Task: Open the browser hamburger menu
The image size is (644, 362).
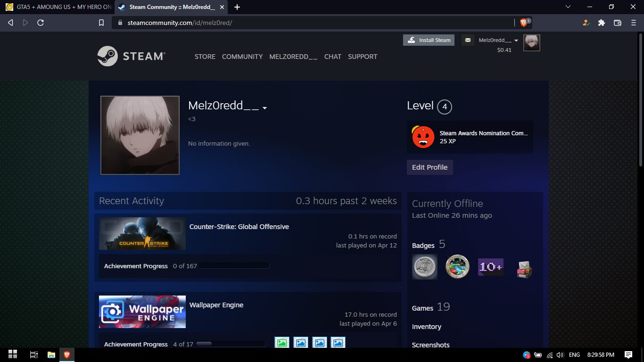Action: tap(633, 23)
